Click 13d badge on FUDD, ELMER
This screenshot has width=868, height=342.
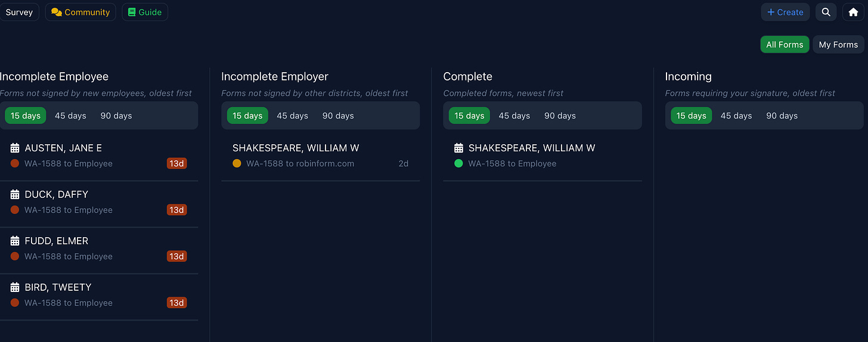[176, 256]
